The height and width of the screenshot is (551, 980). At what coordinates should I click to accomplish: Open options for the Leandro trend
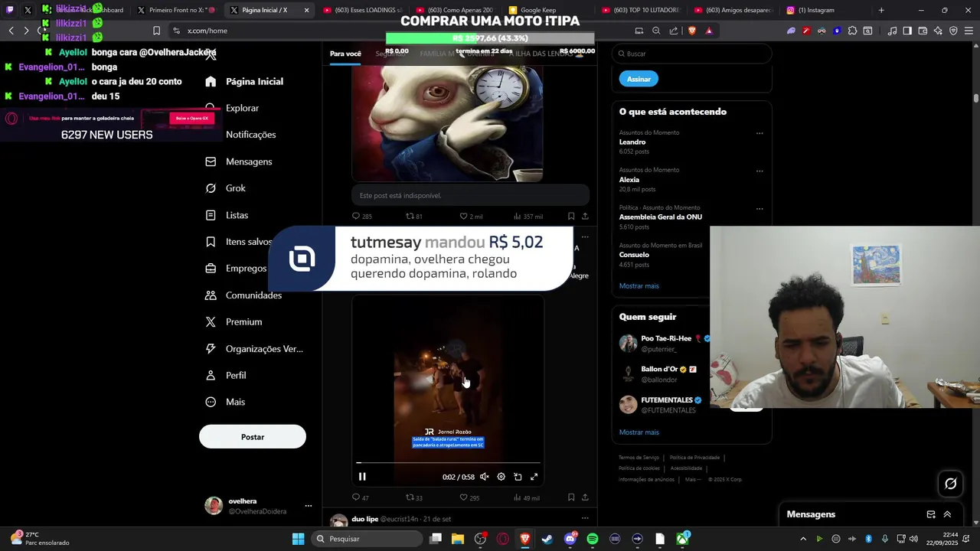tap(759, 133)
